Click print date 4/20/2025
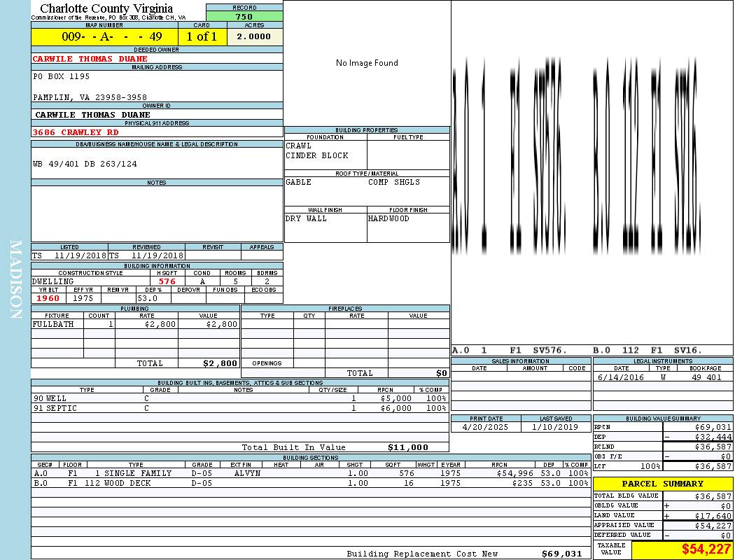 coord(485,427)
